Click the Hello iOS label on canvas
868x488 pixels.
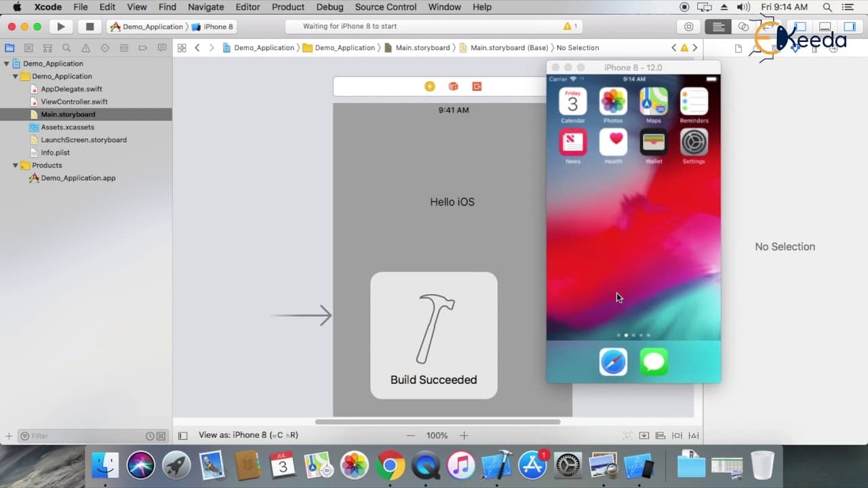coord(452,202)
